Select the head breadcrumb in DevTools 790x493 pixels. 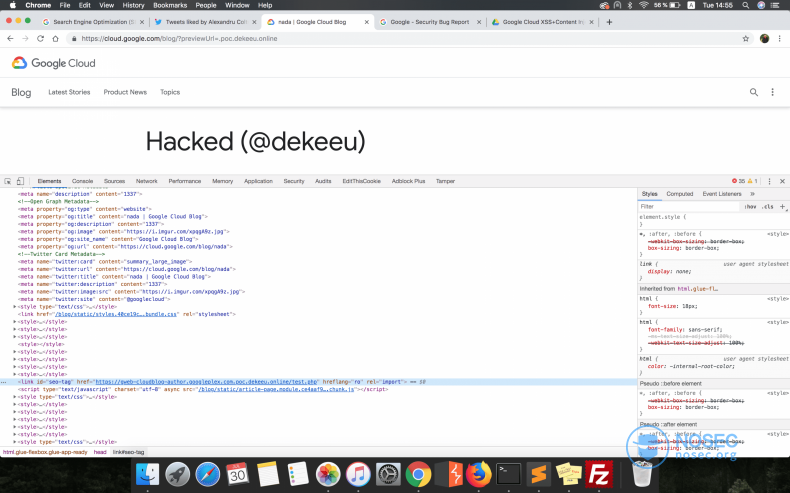click(100, 452)
